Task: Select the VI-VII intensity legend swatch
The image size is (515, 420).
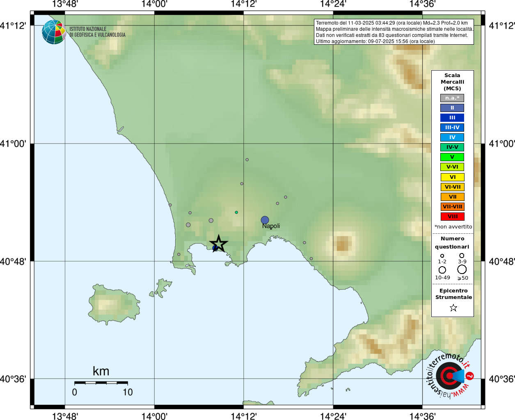Action: 453,187
